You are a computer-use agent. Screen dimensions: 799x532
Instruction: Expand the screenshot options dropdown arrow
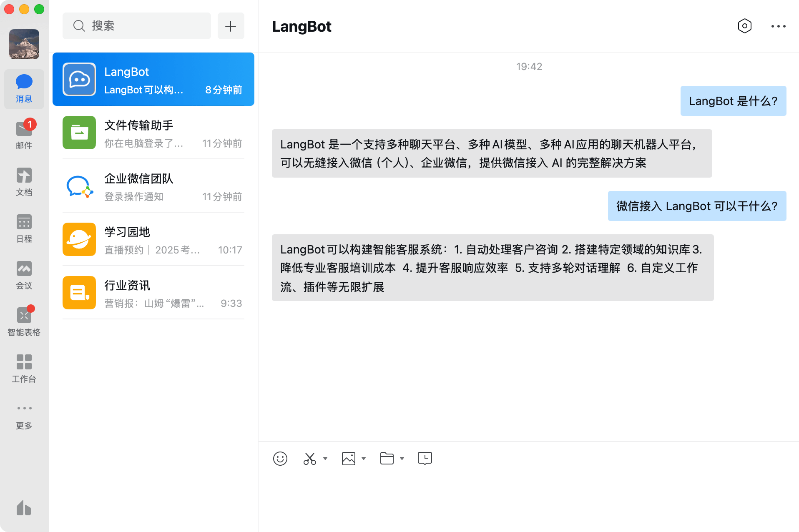tap(326, 459)
